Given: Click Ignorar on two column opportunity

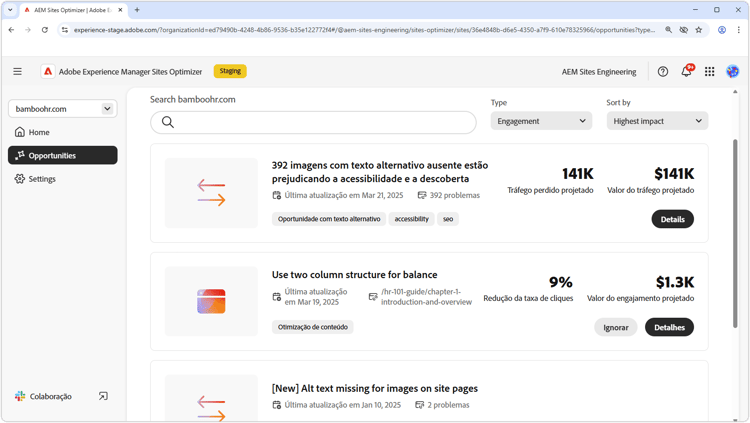Looking at the screenshot, I should pyautogui.click(x=616, y=327).
